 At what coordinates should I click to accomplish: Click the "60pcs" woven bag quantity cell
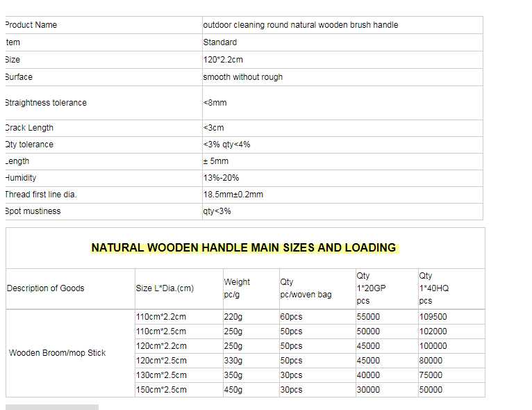[291, 317]
